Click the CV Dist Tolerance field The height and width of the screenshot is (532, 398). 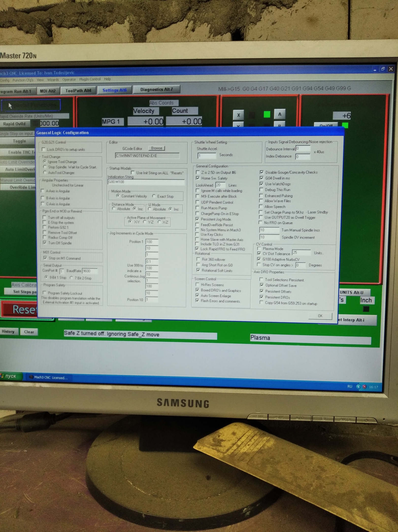point(301,253)
